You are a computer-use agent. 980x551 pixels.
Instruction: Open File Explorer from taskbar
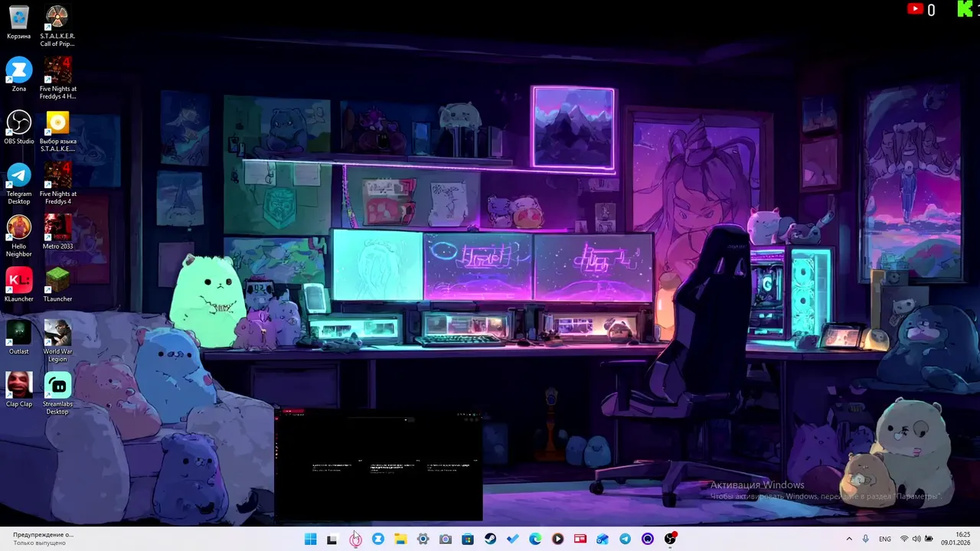coord(400,539)
